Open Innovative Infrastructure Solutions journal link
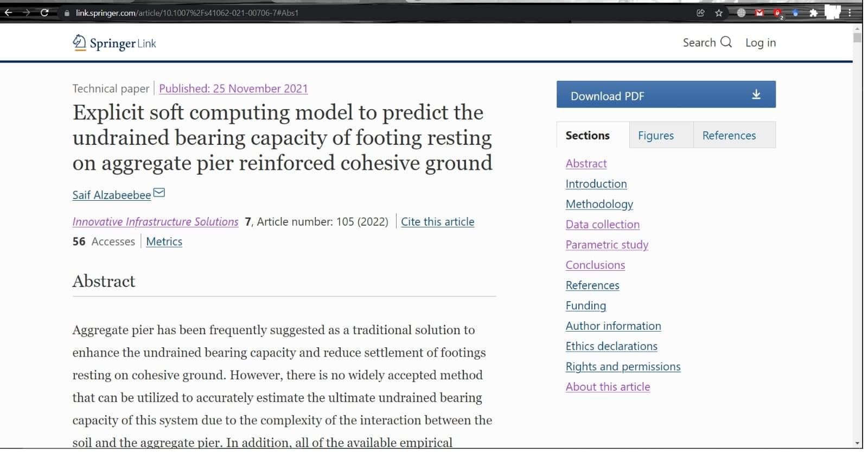Viewport: 868px width, 452px height. (x=155, y=221)
